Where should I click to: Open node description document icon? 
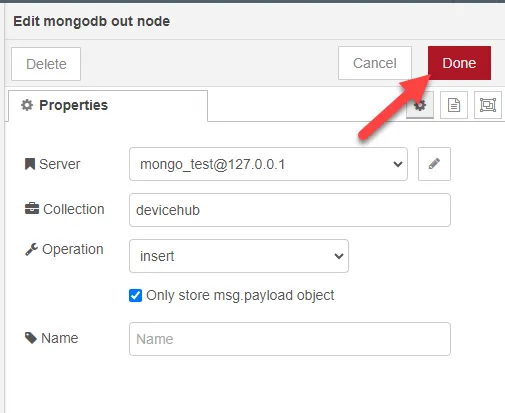pos(454,105)
